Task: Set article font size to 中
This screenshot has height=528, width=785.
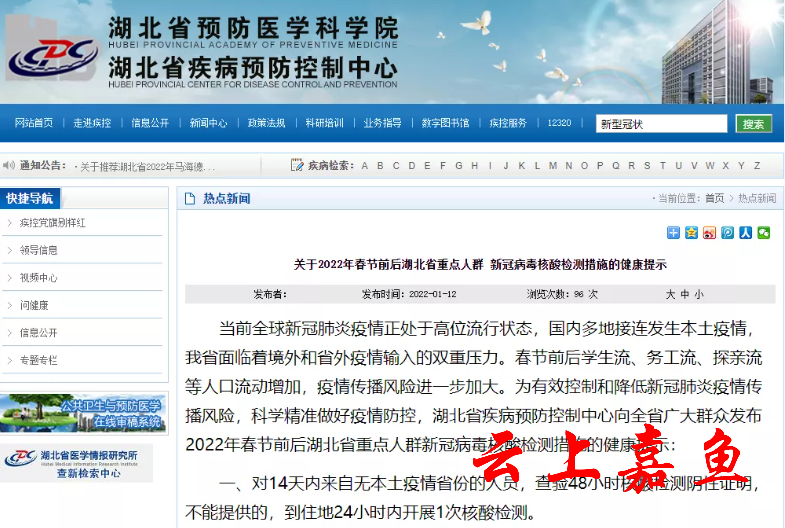Action: coord(684,294)
